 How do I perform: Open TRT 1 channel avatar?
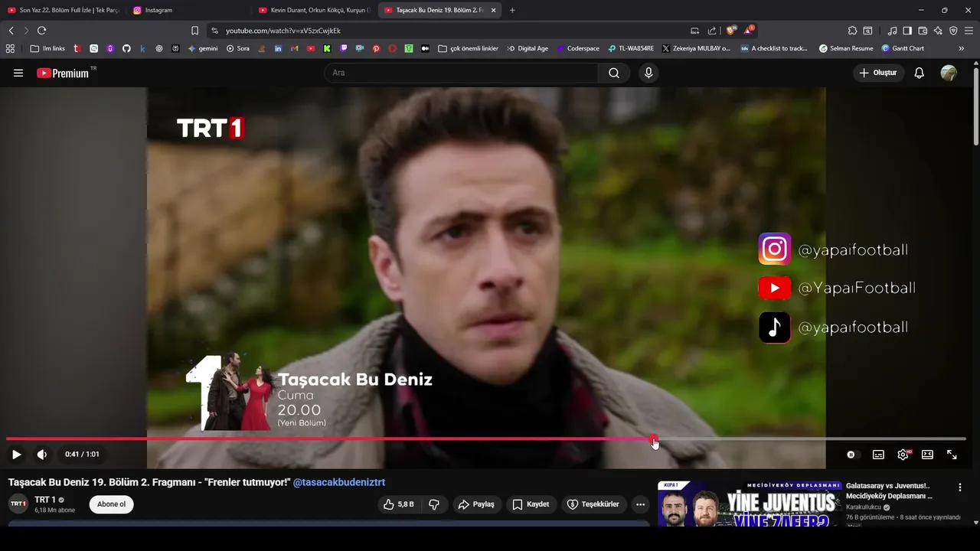[18, 504]
